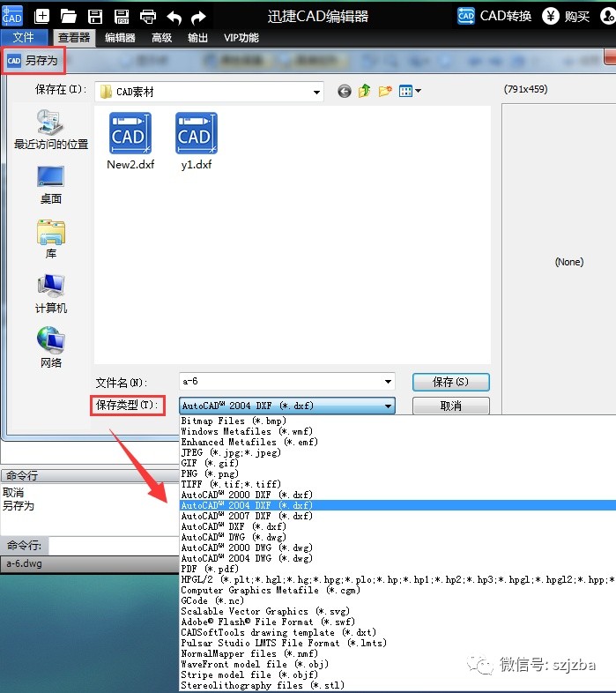Click the 保存(S) button
The height and width of the screenshot is (693, 616).
(450, 382)
